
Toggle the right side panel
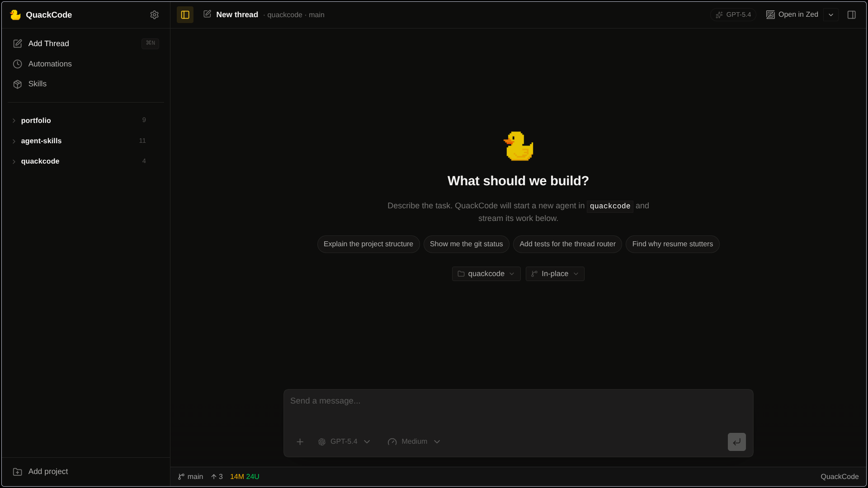(x=852, y=14)
